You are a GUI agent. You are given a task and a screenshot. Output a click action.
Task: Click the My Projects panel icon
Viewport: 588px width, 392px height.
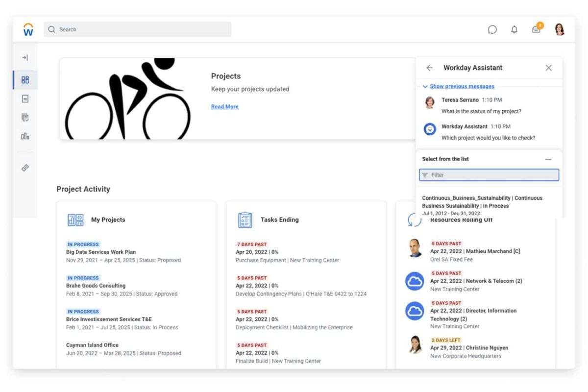(75, 220)
